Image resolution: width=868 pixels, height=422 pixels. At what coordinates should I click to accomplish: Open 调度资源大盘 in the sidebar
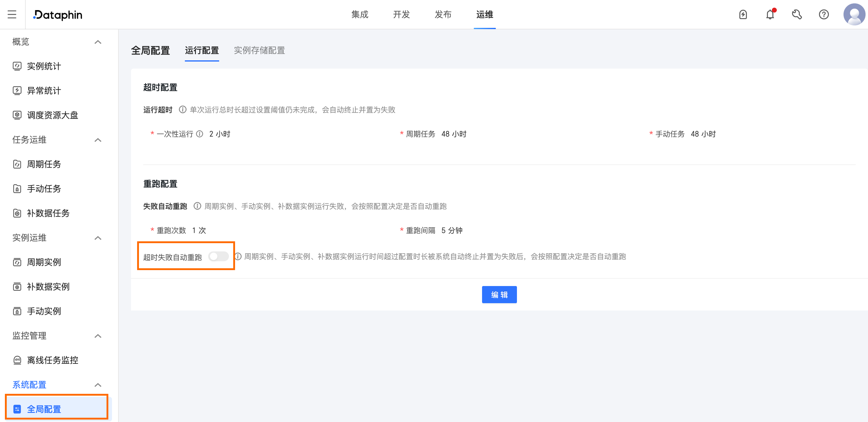(53, 115)
